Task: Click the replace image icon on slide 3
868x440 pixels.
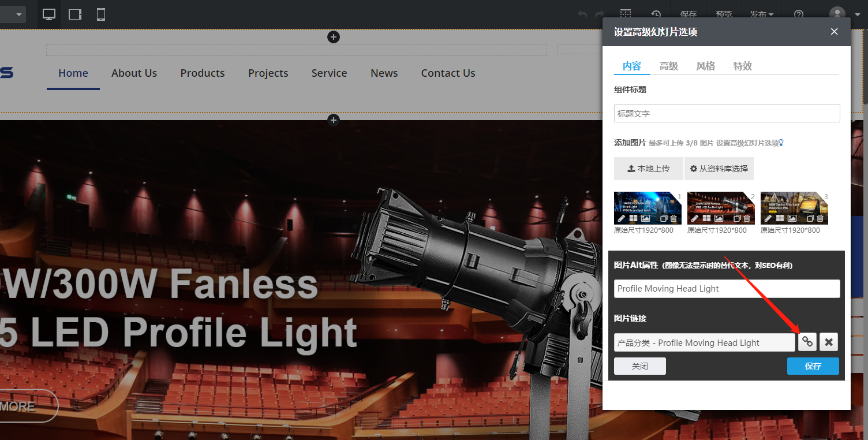Action: pyautogui.click(x=792, y=219)
